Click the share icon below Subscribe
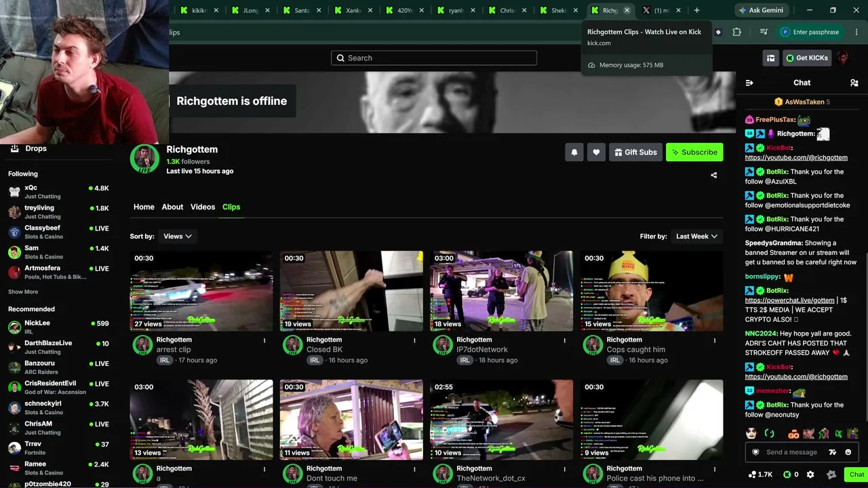This screenshot has width=868, height=488. coord(713,175)
